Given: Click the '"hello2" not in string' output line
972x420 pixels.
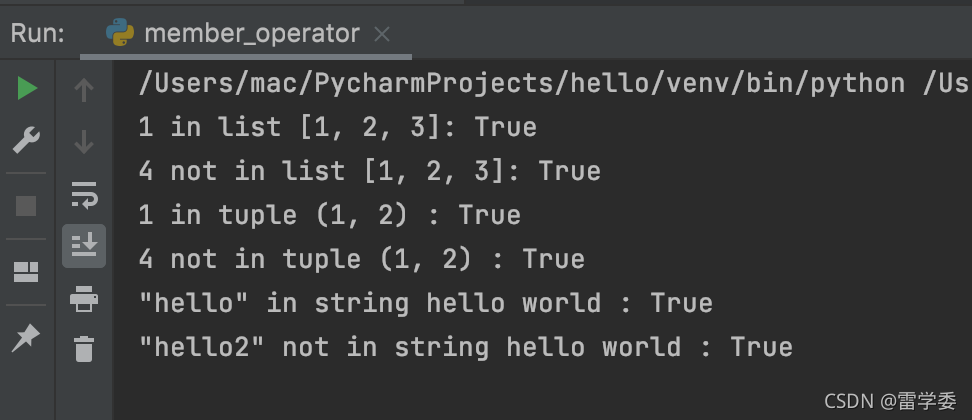Looking at the screenshot, I should [466, 347].
